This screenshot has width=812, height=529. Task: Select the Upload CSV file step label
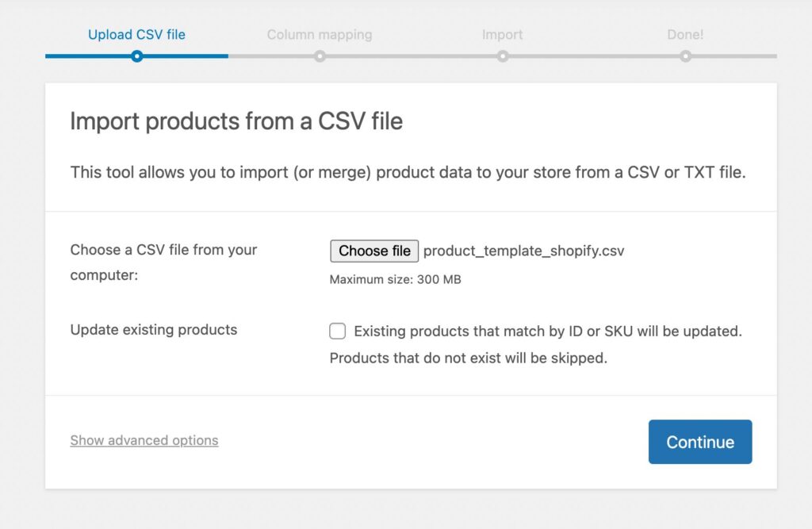pos(136,34)
